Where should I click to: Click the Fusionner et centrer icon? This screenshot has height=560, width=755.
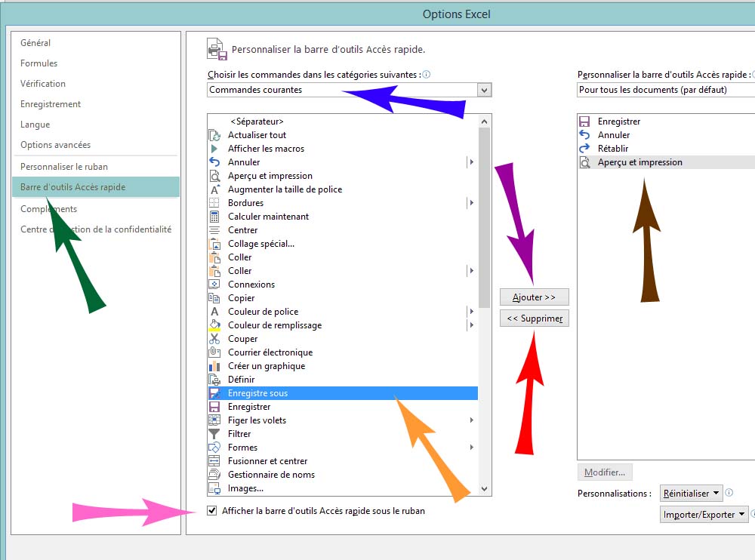click(214, 461)
